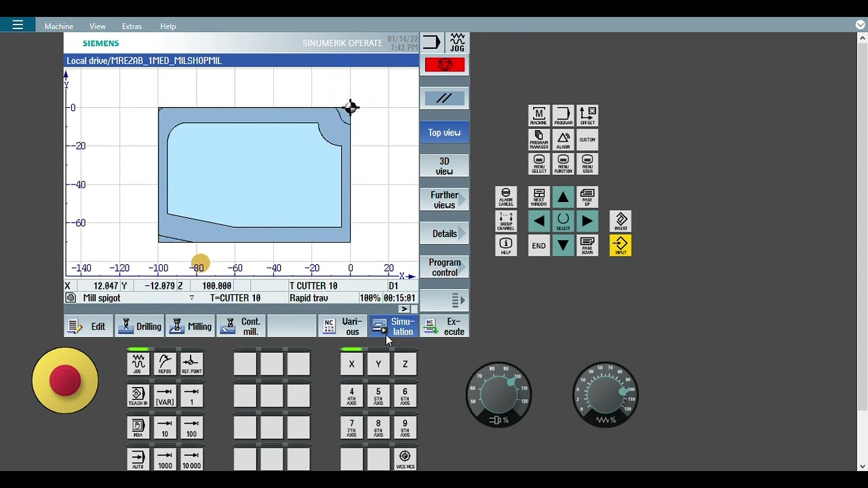Open the PROGRAM key on the keypad

(563, 116)
